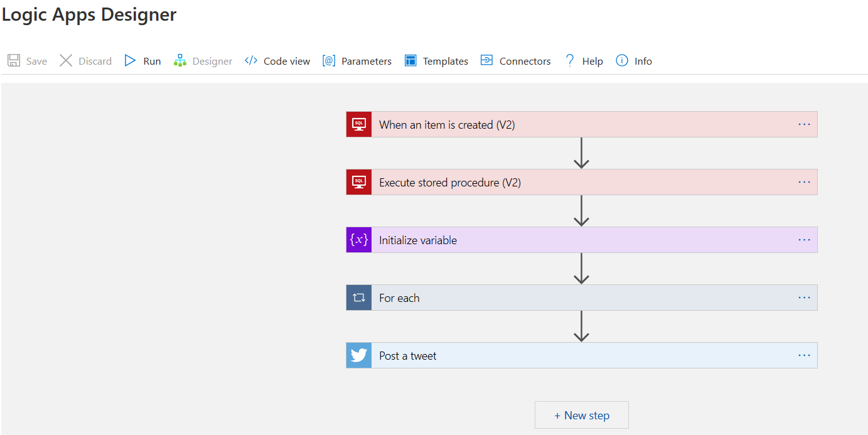Click the SQL icon on Execute stored procedure
The height and width of the screenshot is (435, 868).
click(359, 182)
